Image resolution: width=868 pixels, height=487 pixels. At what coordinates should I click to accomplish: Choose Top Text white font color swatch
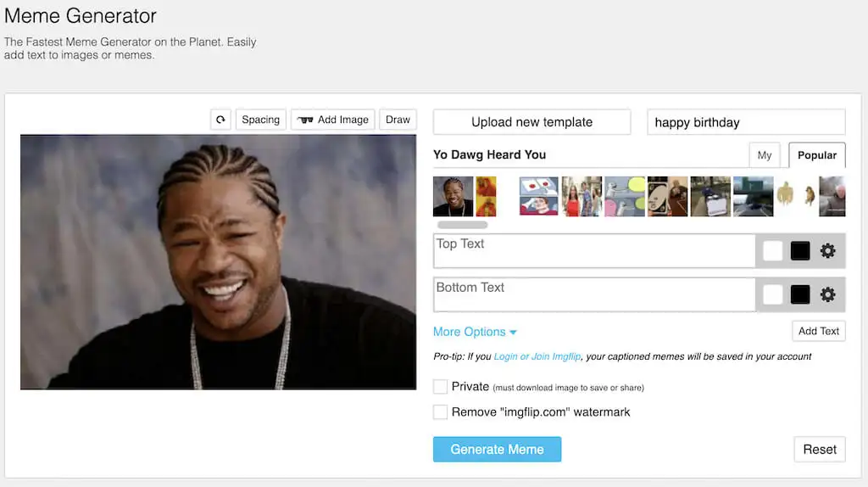773,251
